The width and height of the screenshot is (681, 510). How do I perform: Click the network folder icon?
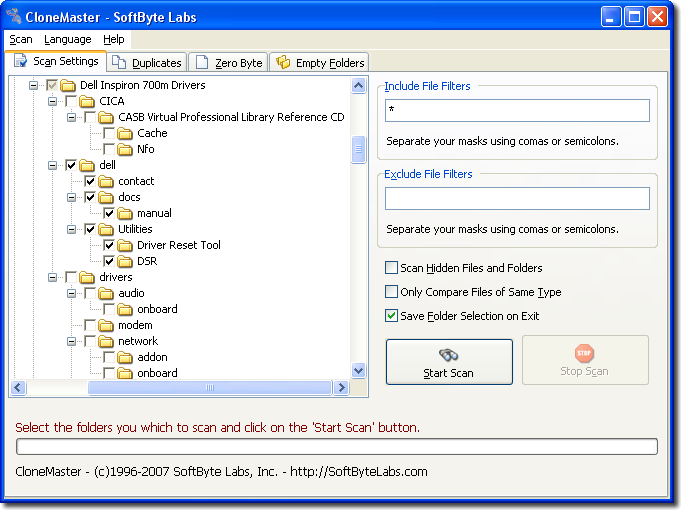106,341
